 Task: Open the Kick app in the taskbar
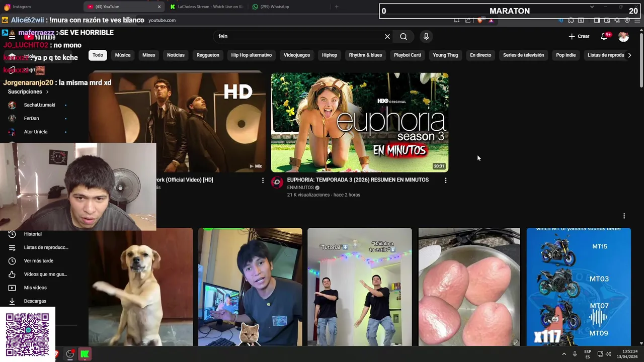click(x=85, y=354)
